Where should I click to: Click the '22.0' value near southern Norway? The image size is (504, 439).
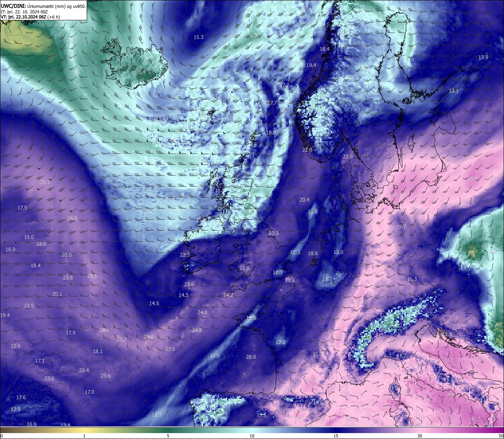[x=307, y=150]
